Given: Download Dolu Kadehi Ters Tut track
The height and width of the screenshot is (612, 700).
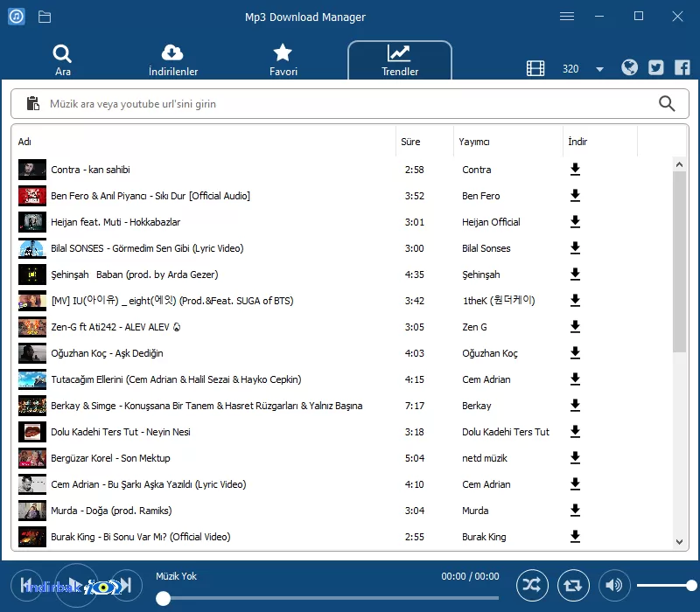Looking at the screenshot, I should (575, 432).
